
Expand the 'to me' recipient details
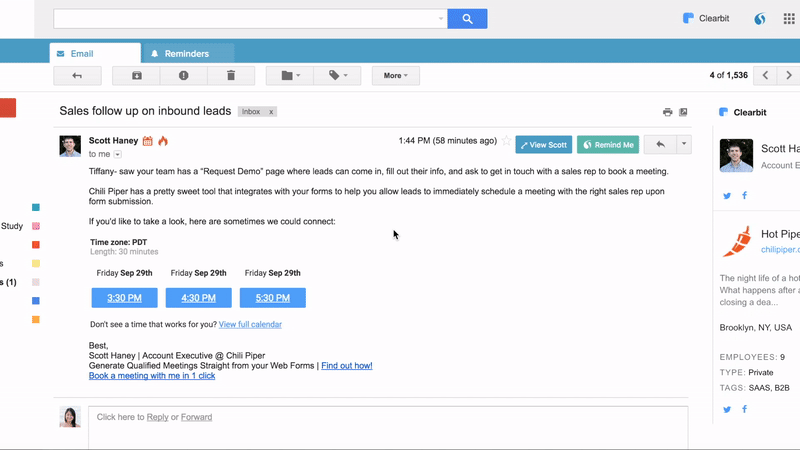click(117, 154)
